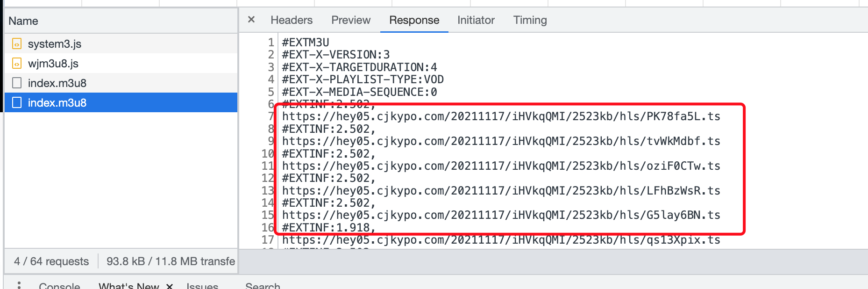Open the Response tab
The width and height of the screenshot is (868, 289).
414,20
